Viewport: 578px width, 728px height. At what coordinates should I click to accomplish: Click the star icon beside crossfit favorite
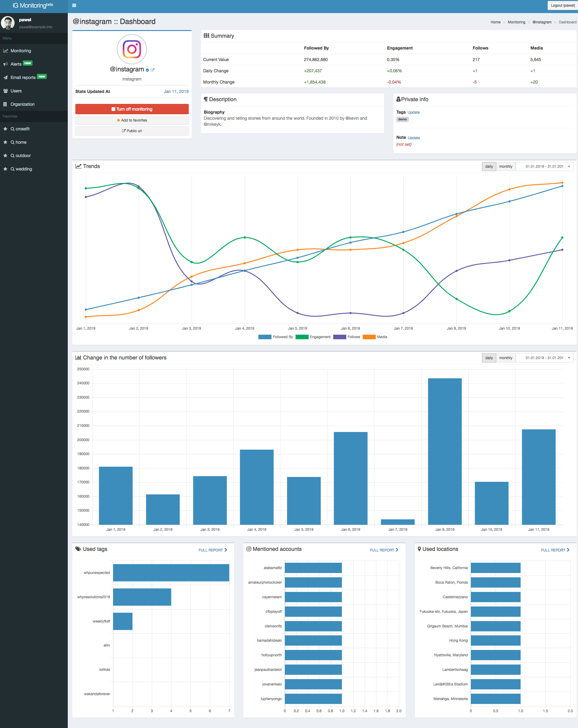point(5,129)
